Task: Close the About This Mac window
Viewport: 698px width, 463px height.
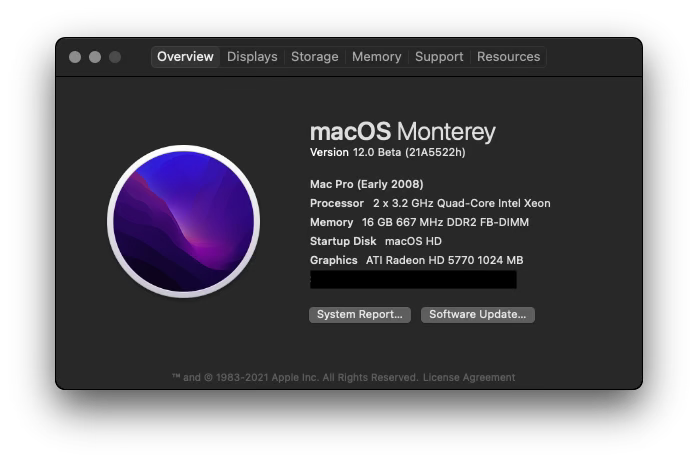Action: pos(75,57)
